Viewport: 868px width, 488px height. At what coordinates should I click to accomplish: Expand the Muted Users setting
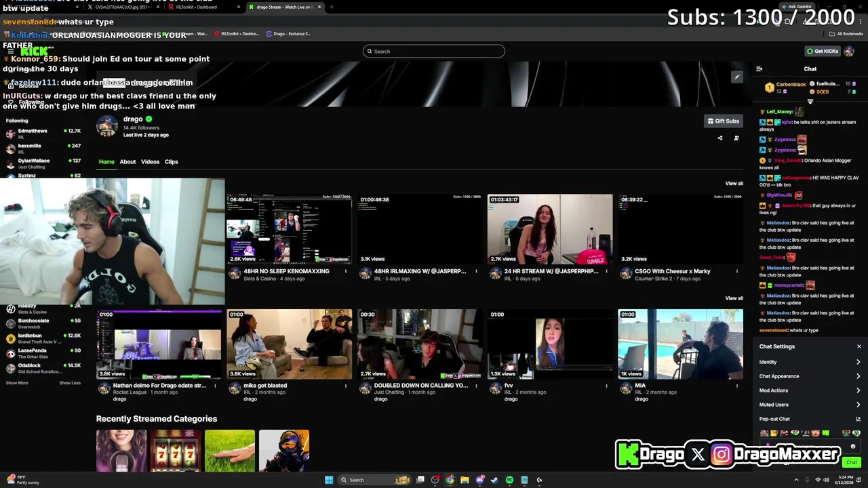[810, 405]
